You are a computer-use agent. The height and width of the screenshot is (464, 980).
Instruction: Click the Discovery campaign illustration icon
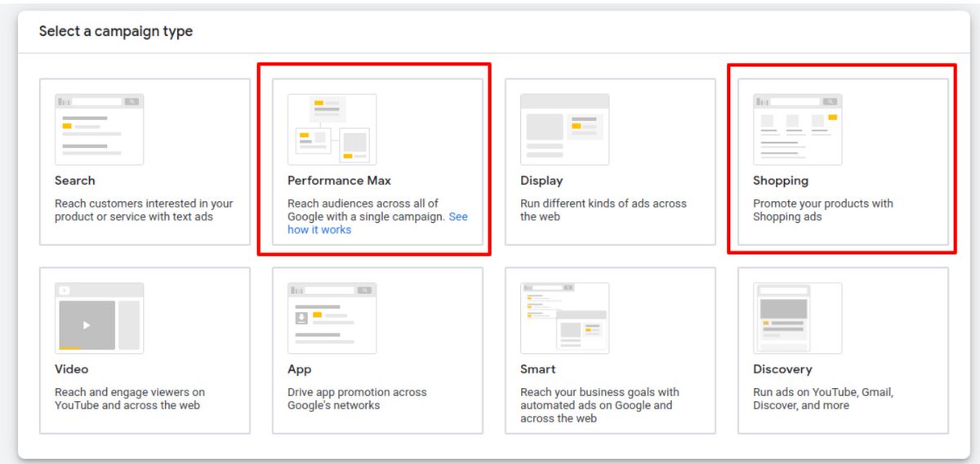[x=797, y=318]
